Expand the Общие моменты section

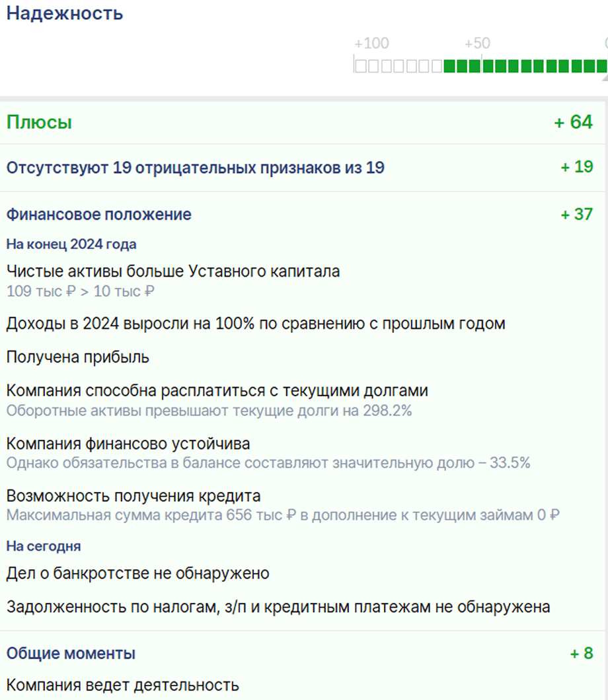pos(71,654)
